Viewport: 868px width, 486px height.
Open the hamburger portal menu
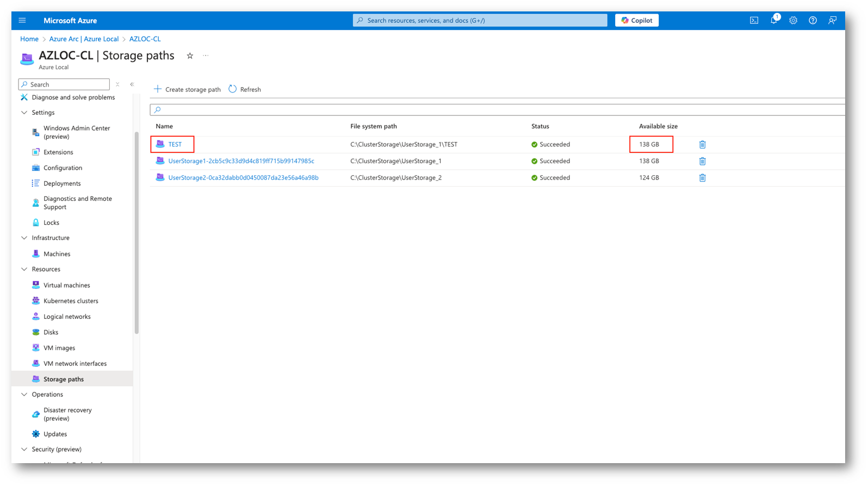(x=22, y=21)
